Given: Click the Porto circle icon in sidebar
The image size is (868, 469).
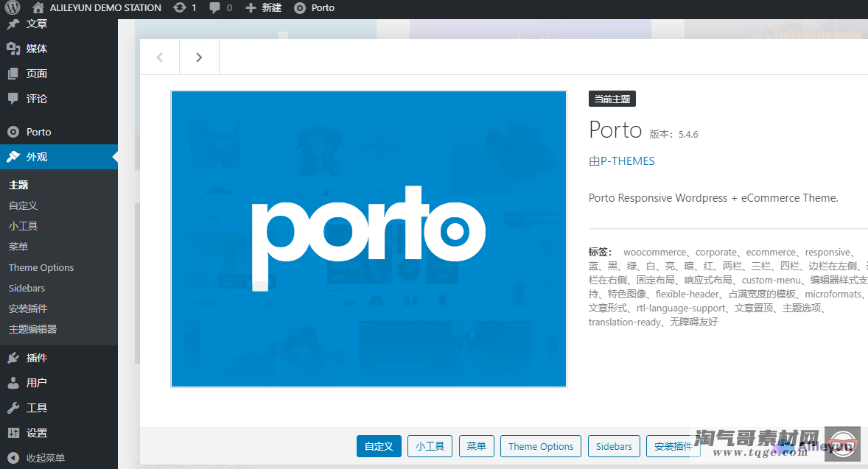Looking at the screenshot, I should (13, 132).
